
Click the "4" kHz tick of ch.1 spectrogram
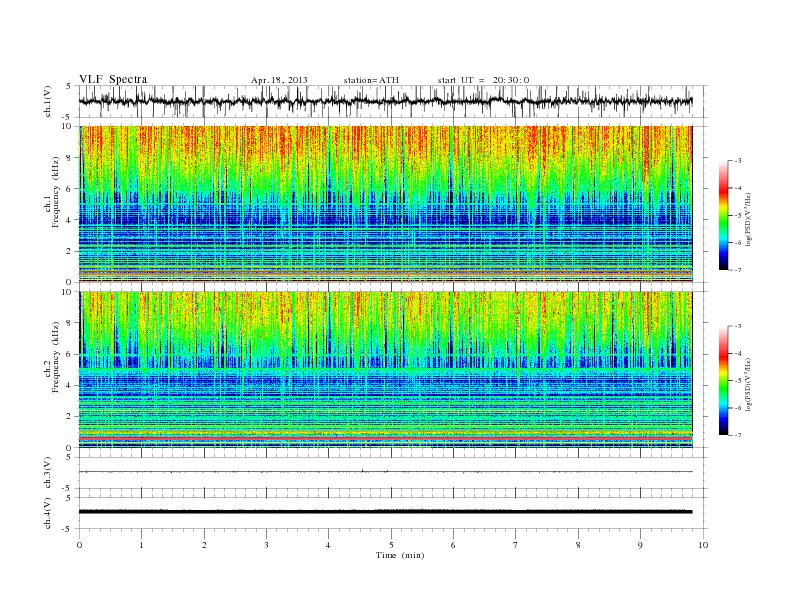70,220
